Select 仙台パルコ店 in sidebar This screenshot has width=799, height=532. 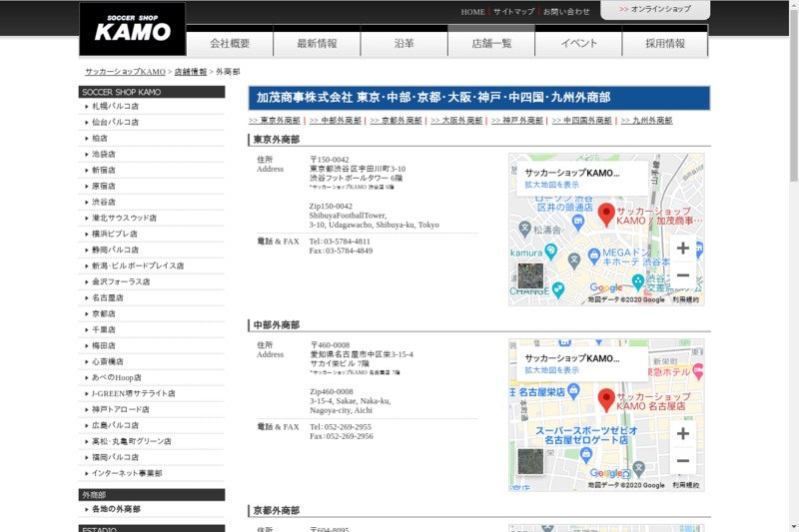pos(115,122)
